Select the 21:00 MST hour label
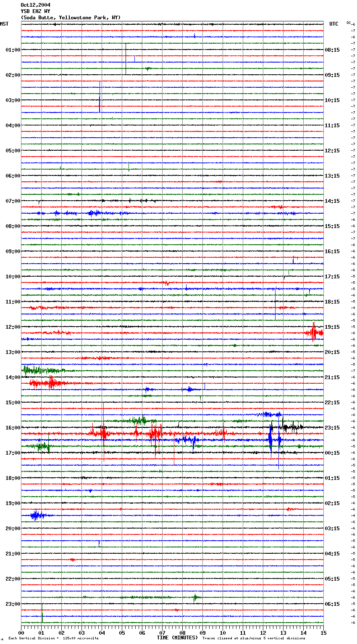Screen dimensions: 357x644 tap(13, 554)
